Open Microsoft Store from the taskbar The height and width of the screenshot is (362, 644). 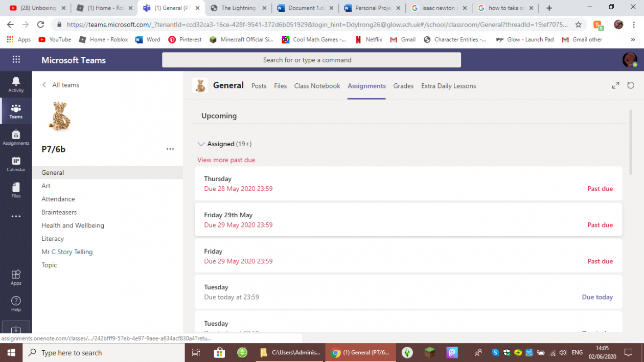coord(219,352)
